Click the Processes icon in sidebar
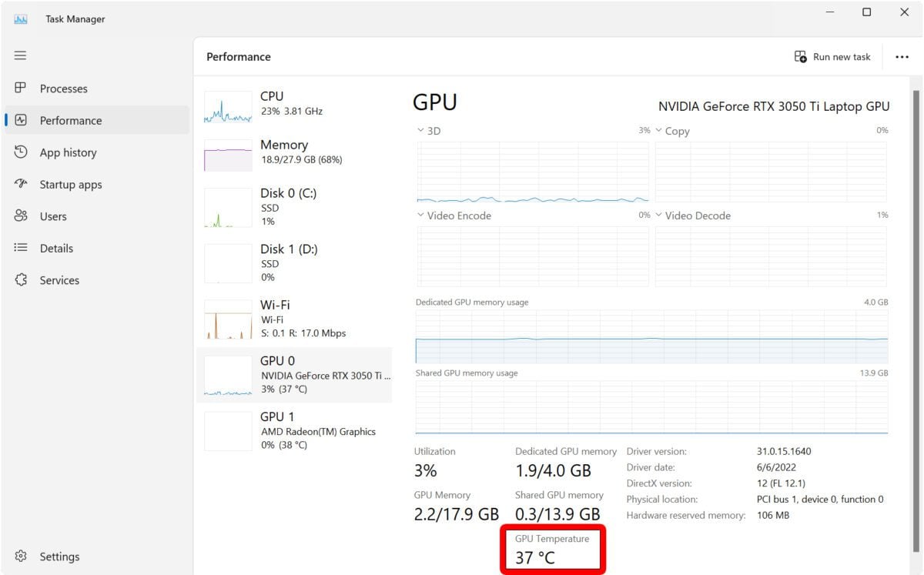This screenshot has height=575, width=924. [21, 88]
